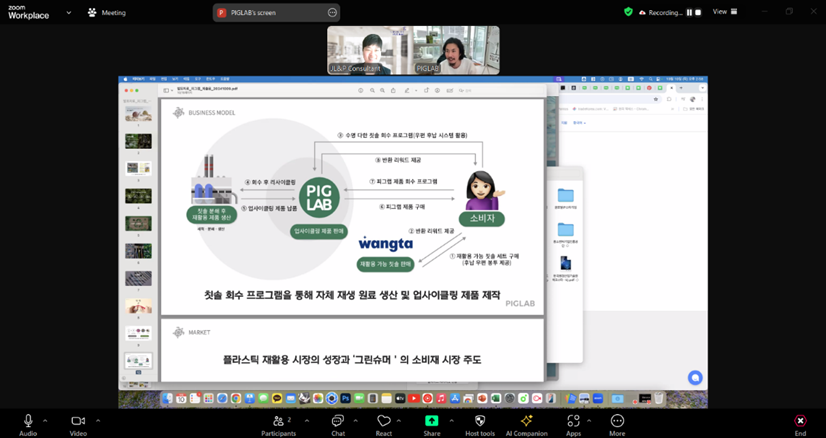The width and height of the screenshot is (826, 438).
Task: Click the share icon in the Preview toolbar
Action: (393, 91)
